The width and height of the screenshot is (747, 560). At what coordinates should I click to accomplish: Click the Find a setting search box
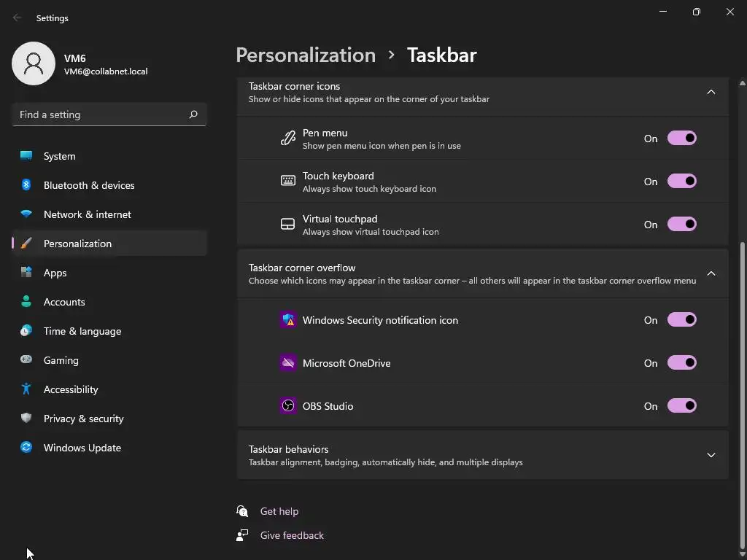tap(101, 114)
